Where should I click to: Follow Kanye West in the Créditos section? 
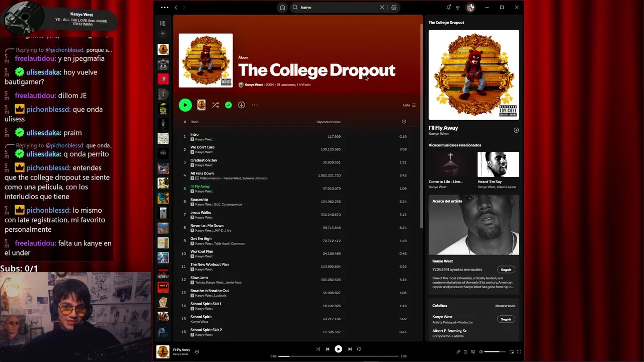(x=506, y=319)
